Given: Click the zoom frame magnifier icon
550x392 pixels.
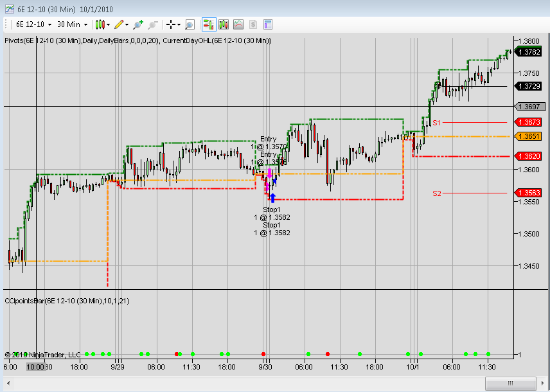Looking at the screenshot, I should point(190,24).
